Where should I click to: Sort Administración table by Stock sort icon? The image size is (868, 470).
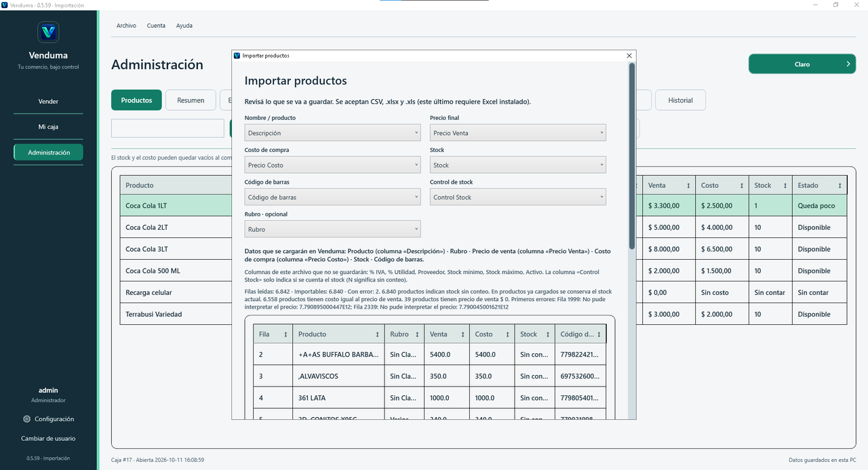[x=785, y=185]
